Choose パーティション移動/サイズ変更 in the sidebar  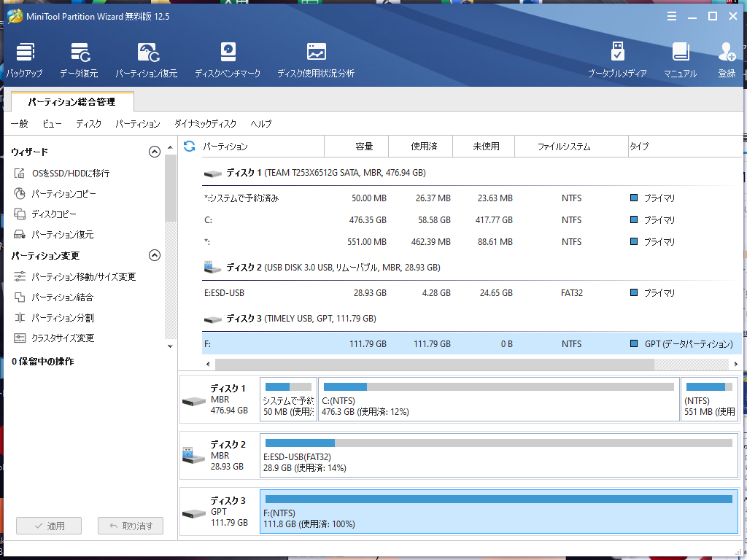[75, 276]
